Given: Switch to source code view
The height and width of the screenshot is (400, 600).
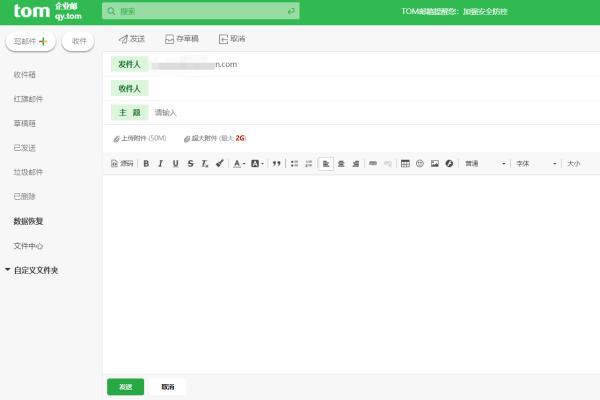Looking at the screenshot, I should (x=122, y=164).
